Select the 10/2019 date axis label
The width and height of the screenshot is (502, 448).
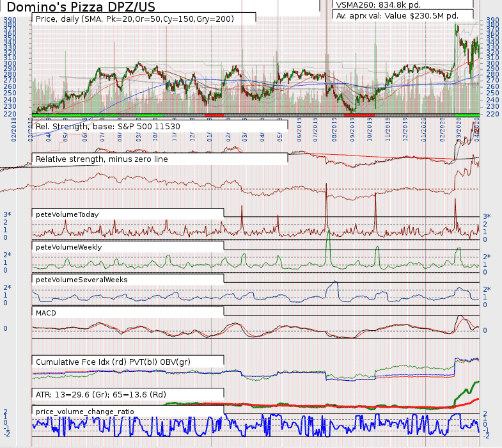(370, 129)
